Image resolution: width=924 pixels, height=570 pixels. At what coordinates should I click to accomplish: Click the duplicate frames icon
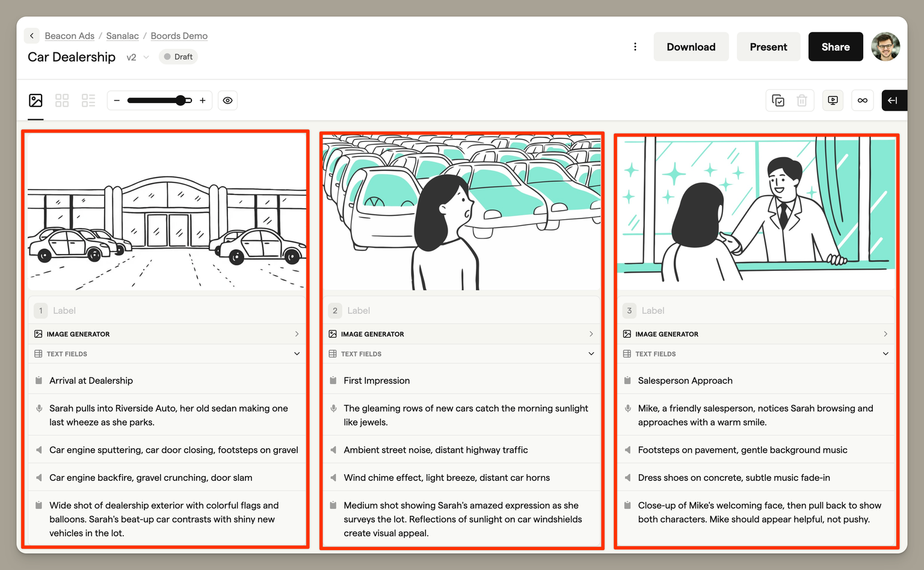778,101
